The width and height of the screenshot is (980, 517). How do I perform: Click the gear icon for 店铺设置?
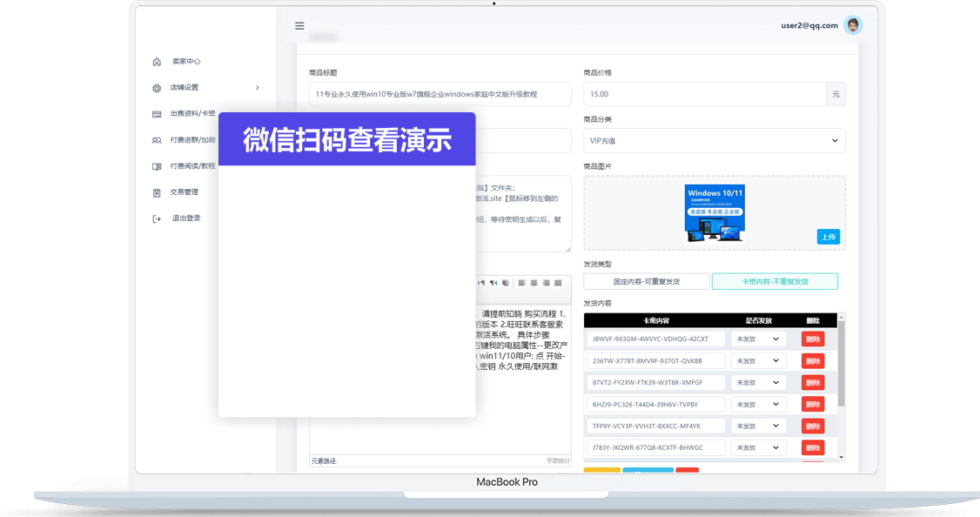click(x=157, y=88)
